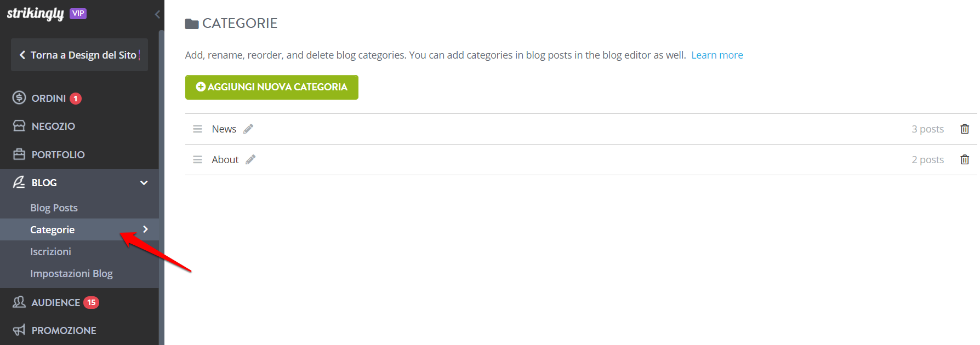This screenshot has height=345, width=980.
Task: Collapse the sidebar using top arrow
Action: tap(157, 14)
